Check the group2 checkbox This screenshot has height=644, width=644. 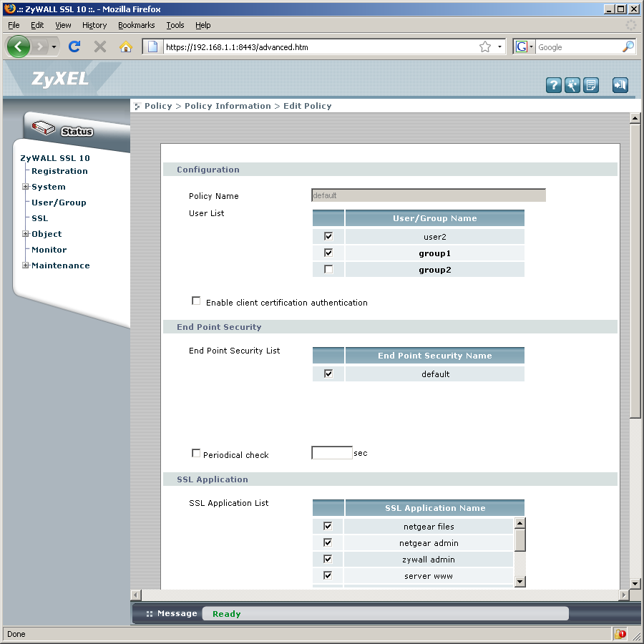click(x=328, y=269)
